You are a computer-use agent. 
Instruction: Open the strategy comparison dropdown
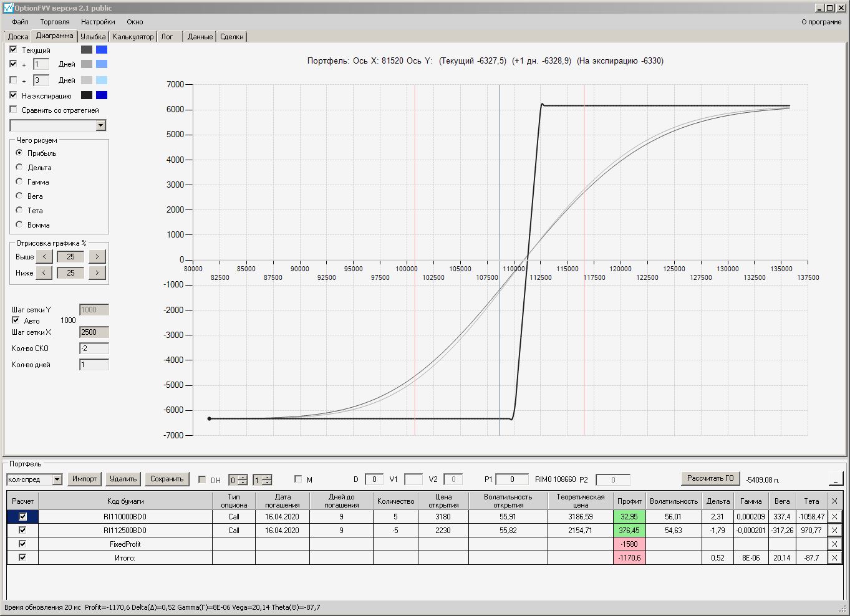pos(101,125)
